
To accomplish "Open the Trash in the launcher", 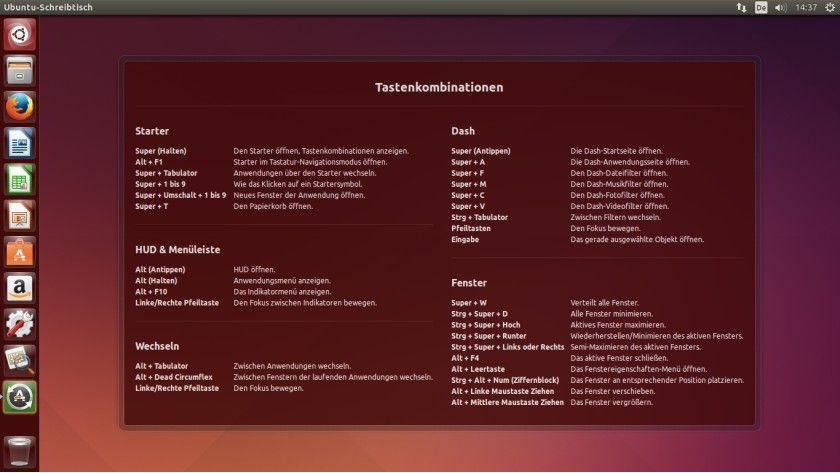I will pos(20,452).
